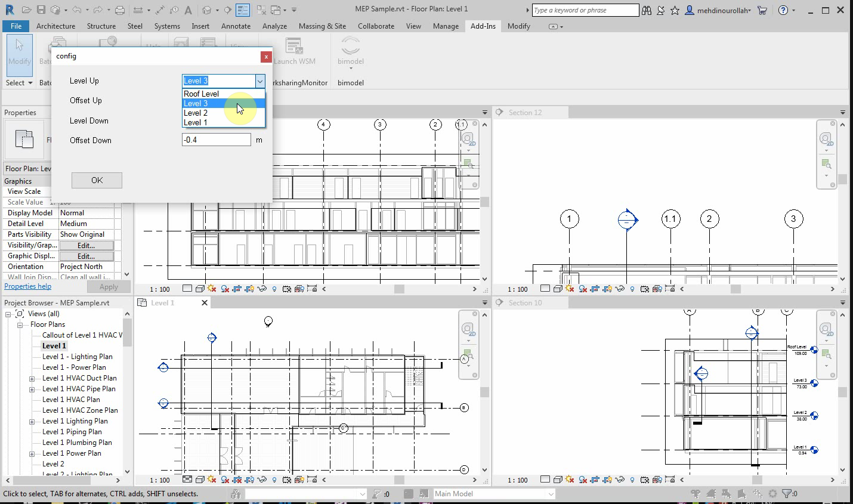The width and height of the screenshot is (853, 504).
Task: Open the Default 3D View tool
Action: tap(206, 10)
